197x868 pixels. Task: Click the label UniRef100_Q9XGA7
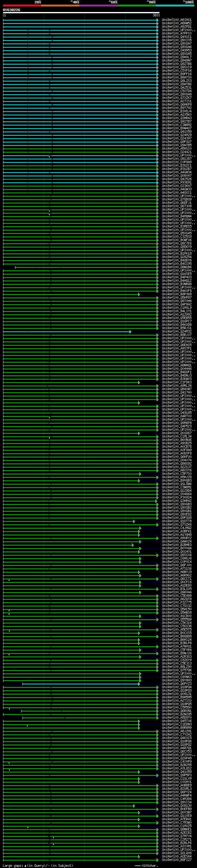point(176,43)
